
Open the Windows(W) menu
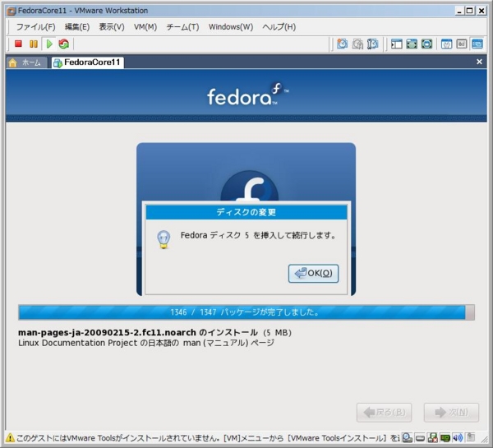coord(231,27)
